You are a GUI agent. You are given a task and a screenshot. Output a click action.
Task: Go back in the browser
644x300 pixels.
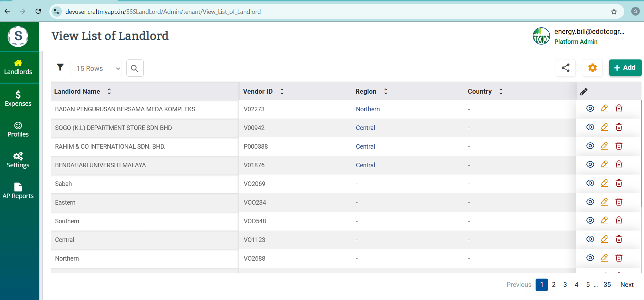pos(7,11)
